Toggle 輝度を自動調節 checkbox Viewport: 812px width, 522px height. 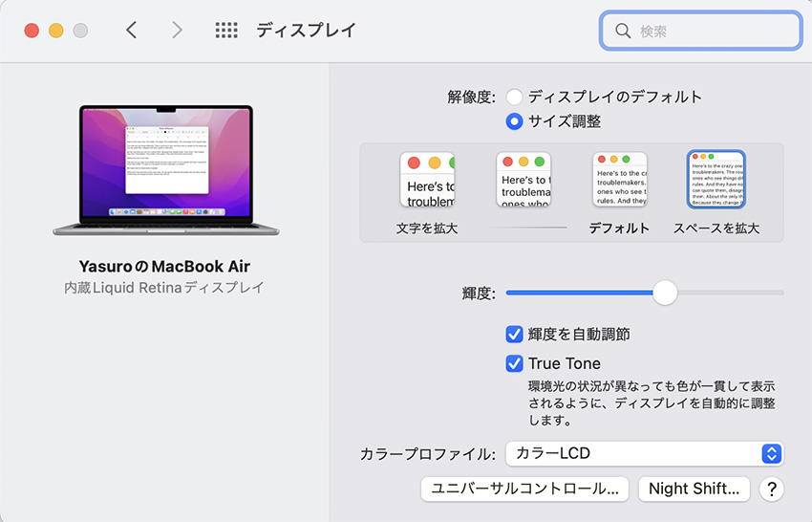tap(514, 335)
